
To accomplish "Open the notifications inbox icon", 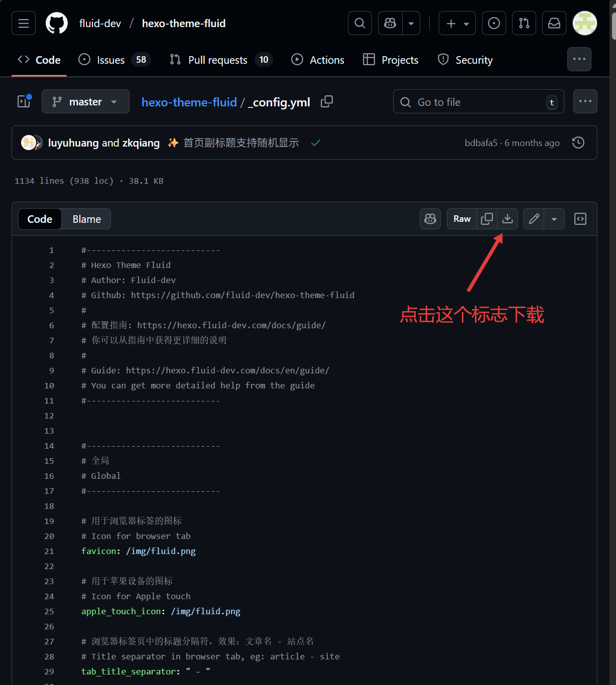I will click(554, 23).
